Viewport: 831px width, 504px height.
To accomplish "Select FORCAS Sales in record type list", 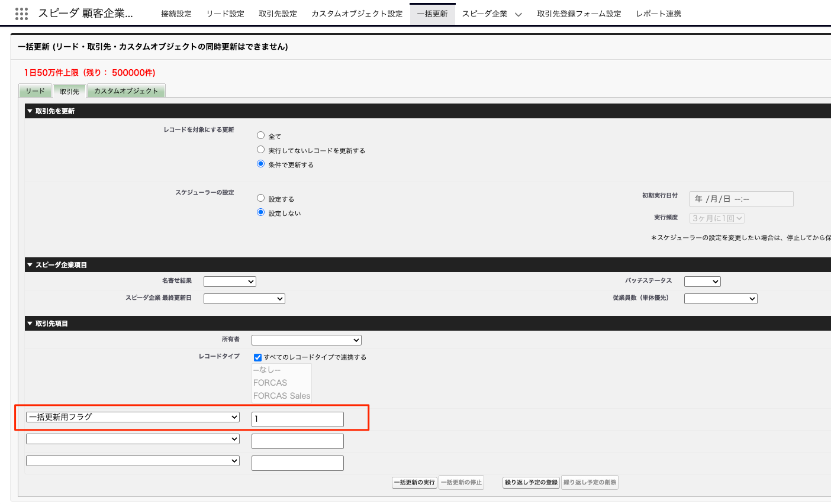I will pyautogui.click(x=281, y=396).
